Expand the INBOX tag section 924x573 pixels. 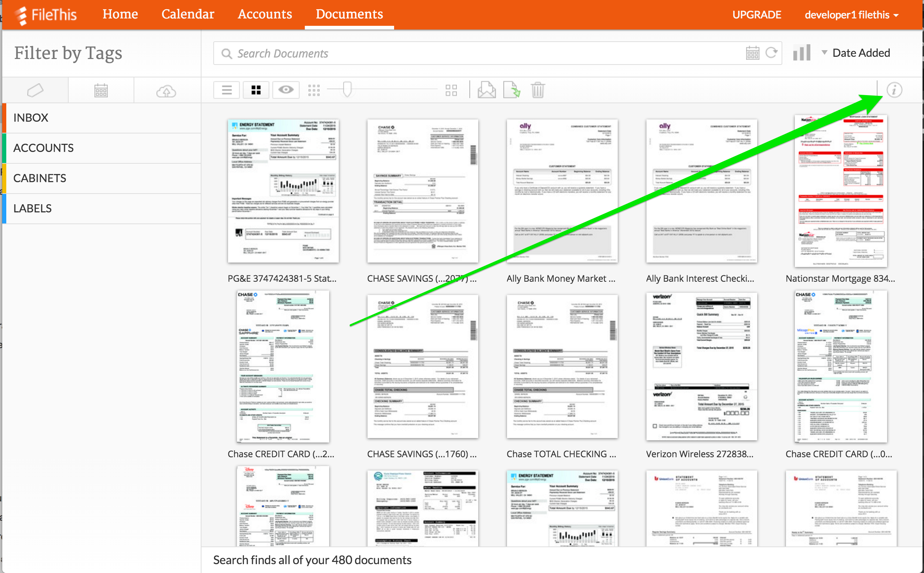pos(101,118)
